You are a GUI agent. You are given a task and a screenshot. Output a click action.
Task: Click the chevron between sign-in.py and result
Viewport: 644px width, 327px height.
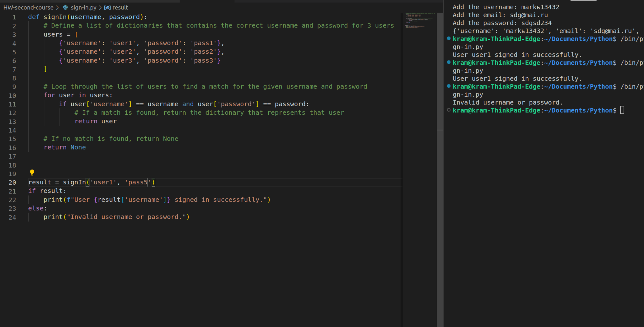tap(100, 7)
